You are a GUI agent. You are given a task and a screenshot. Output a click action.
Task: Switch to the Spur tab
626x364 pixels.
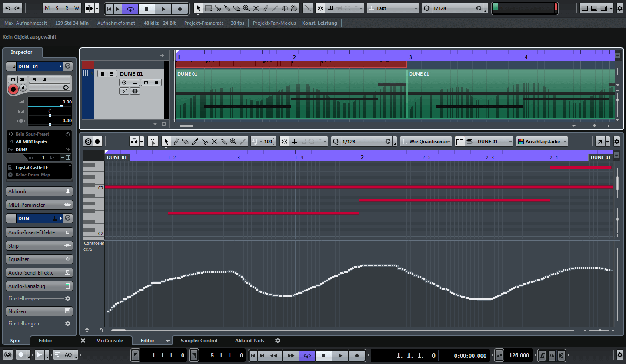pyautogui.click(x=16, y=341)
